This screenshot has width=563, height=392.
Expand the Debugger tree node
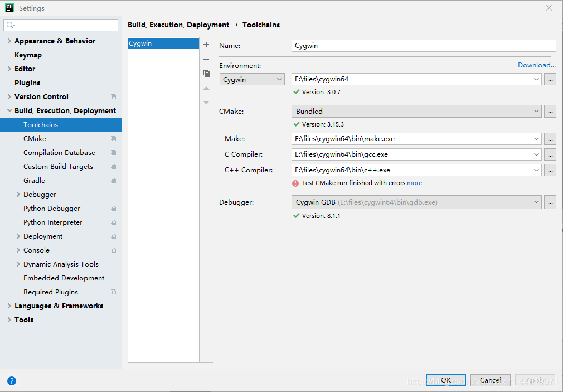[18, 195]
